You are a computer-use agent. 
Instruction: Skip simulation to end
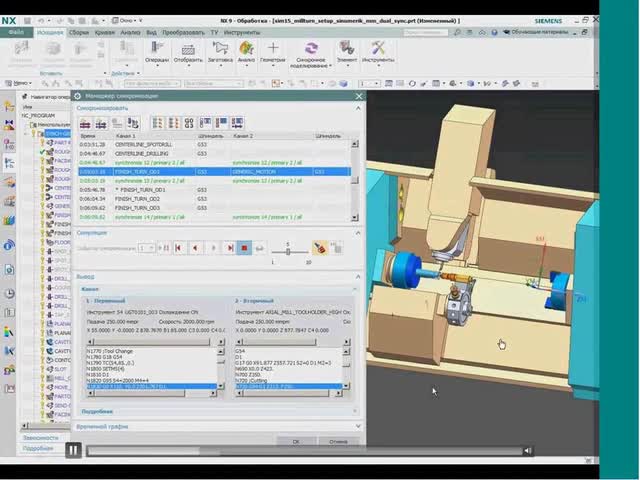pyautogui.click(x=230, y=248)
